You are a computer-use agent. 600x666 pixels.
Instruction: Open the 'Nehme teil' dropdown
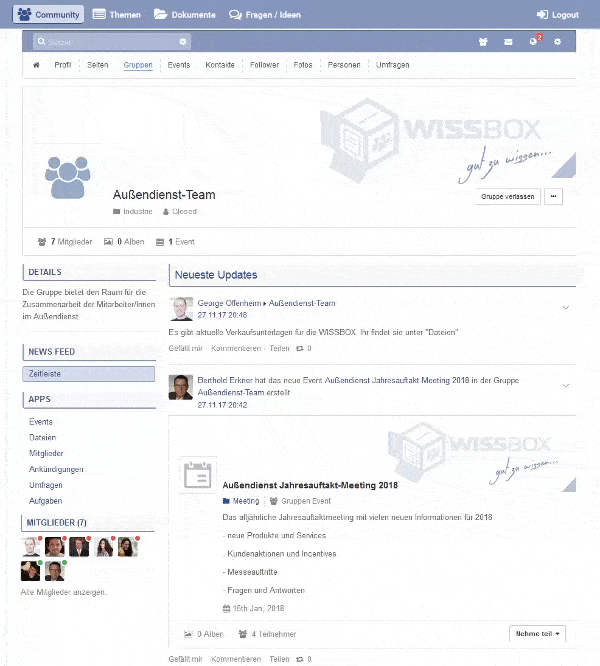538,634
